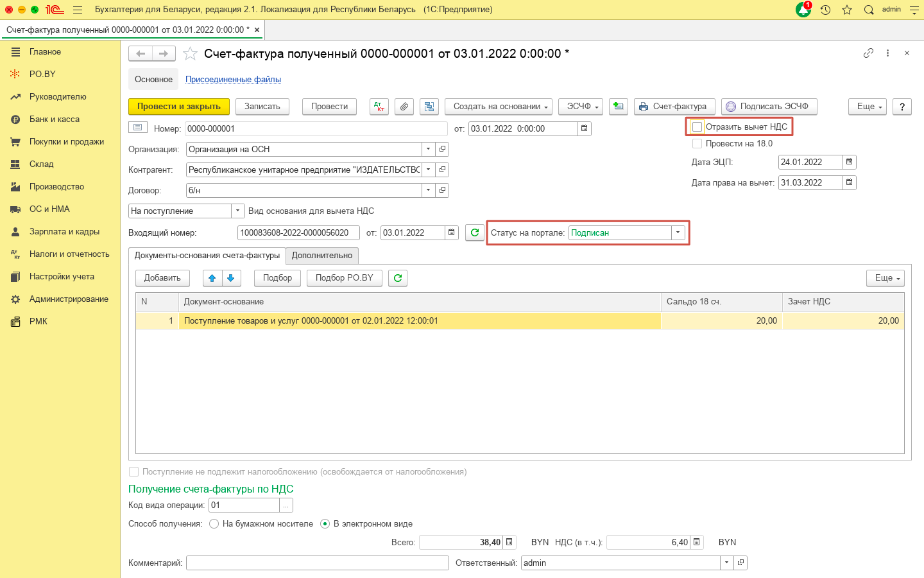The width and height of the screenshot is (924, 578).
Task: Toggle Поступление не подлежит налогообложению checkbox
Action: pyautogui.click(x=133, y=471)
